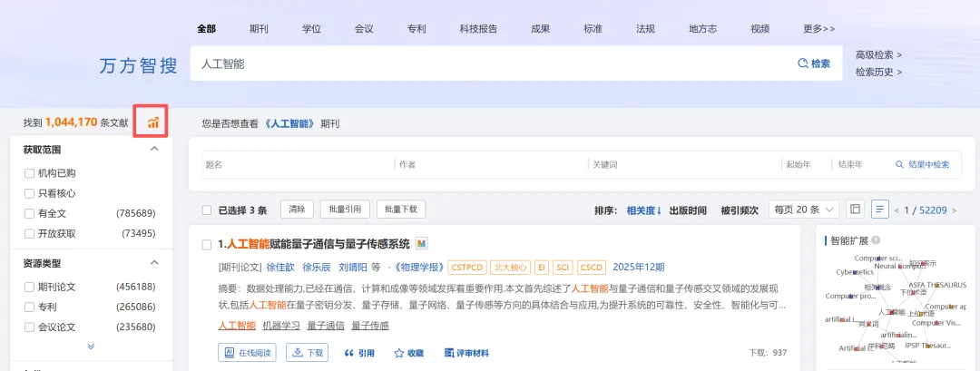The width and height of the screenshot is (980, 371).
Task: Tick the 期刊论文 resource type checkbox
Action: (29, 288)
